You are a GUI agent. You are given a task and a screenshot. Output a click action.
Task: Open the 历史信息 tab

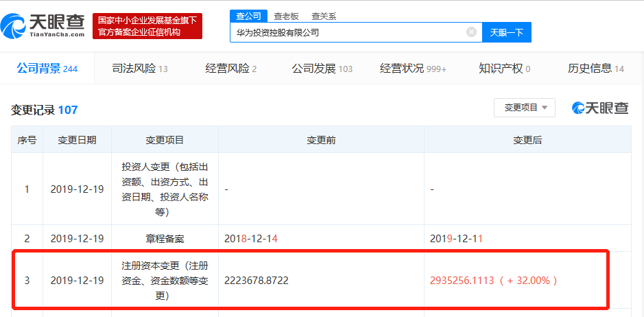pos(595,69)
